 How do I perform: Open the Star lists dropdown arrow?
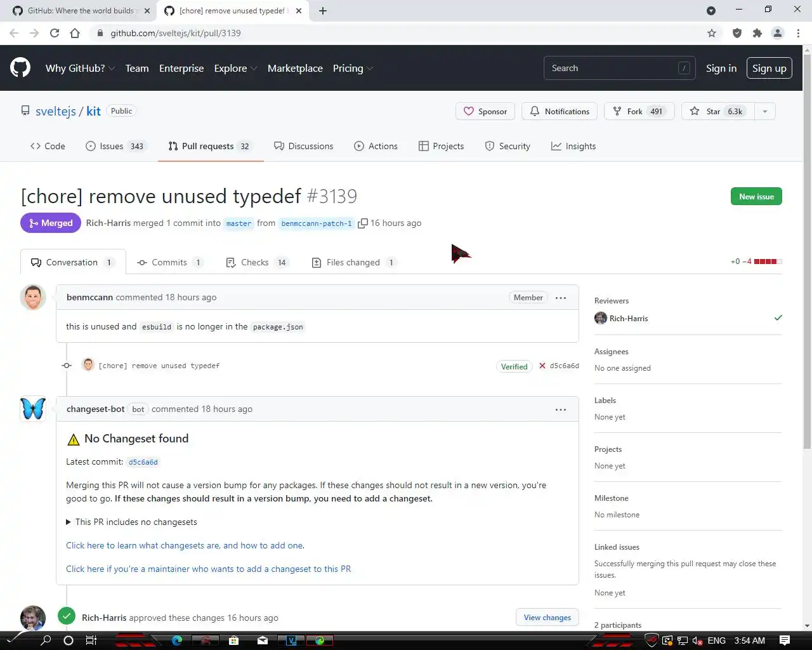(765, 111)
